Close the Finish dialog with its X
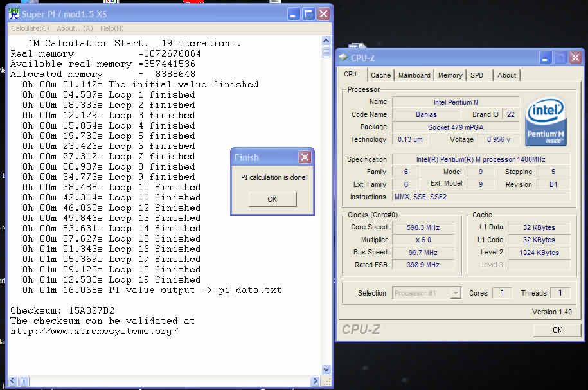The width and height of the screenshot is (588, 390). click(x=305, y=157)
